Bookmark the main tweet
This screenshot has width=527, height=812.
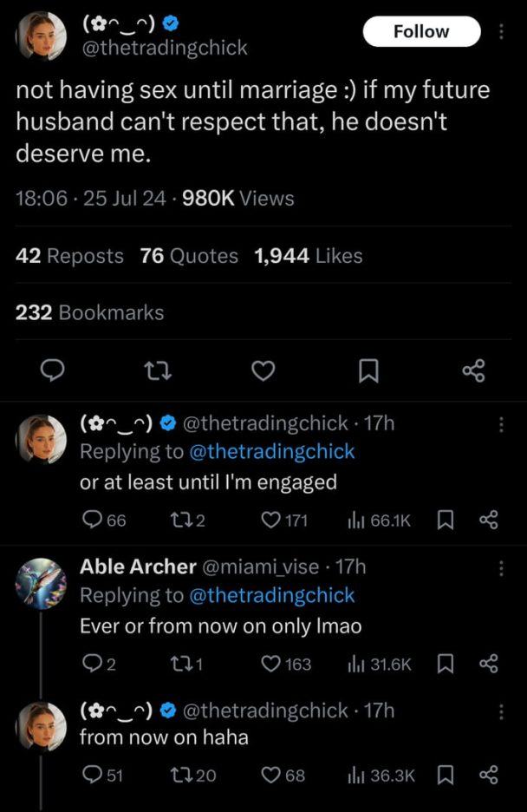(x=368, y=370)
